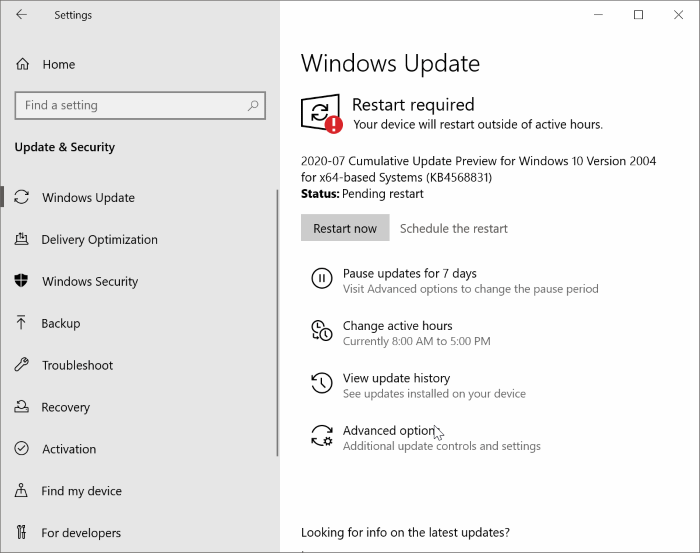Click the restart required status icon
Viewport: 700px width, 553px height.
point(321,113)
